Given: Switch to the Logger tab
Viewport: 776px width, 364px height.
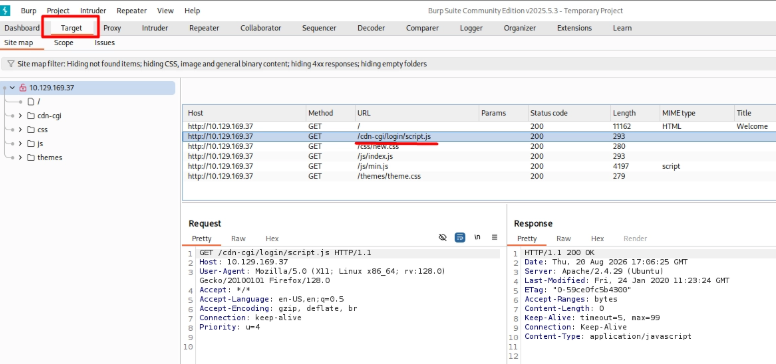Looking at the screenshot, I should tap(471, 28).
